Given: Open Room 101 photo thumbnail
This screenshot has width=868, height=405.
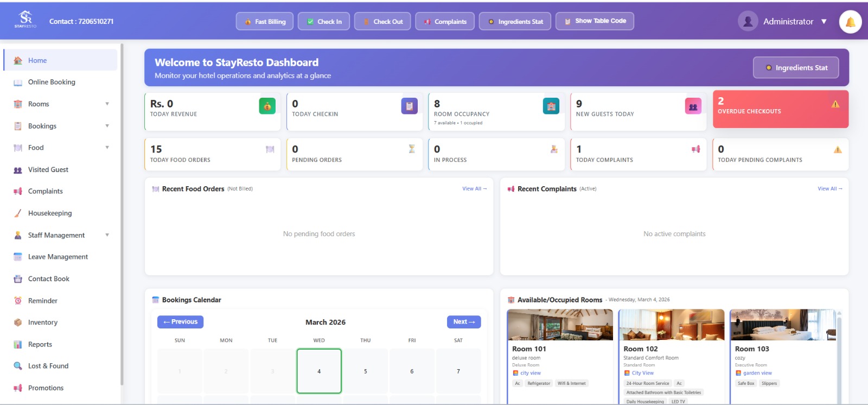Looking at the screenshot, I should click(560, 325).
